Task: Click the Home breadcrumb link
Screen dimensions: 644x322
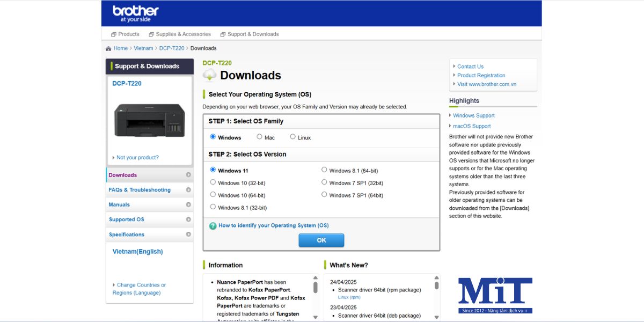Action: pyautogui.click(x=121, y=48)
